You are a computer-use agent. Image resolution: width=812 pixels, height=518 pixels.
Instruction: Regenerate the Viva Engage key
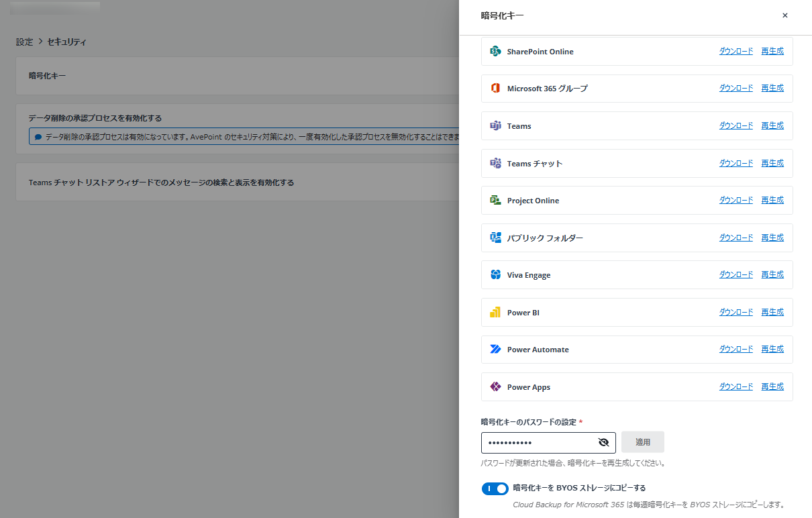pos(772,274)
